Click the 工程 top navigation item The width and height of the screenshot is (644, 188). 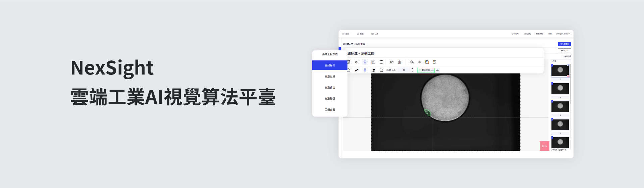[375, 34]
